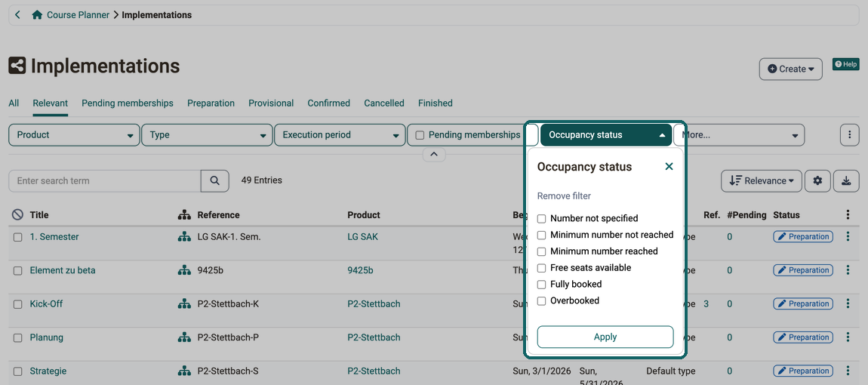Toggle Pending memberships filter checkbox
The height and width of the screenshot is (385, 868).
420,134
